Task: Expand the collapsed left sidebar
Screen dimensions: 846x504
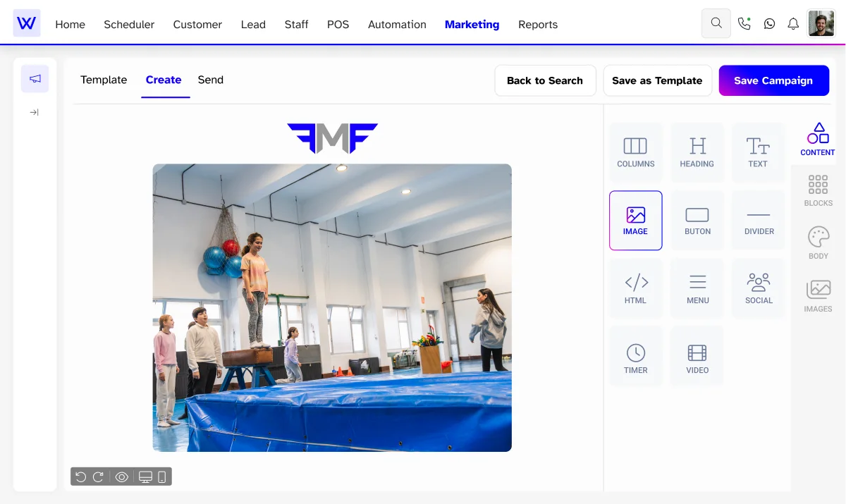Action: [35, 112]
